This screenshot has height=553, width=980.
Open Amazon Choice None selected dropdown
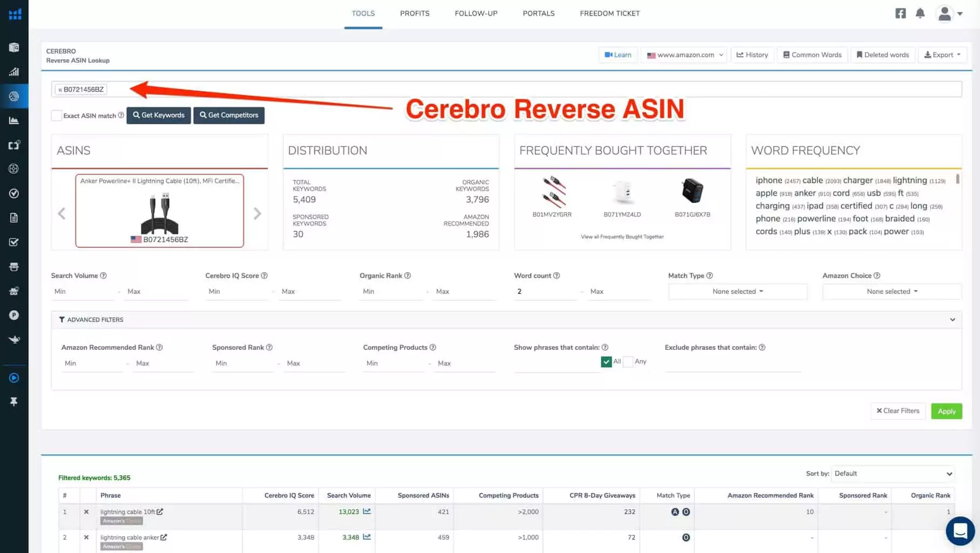892,292
